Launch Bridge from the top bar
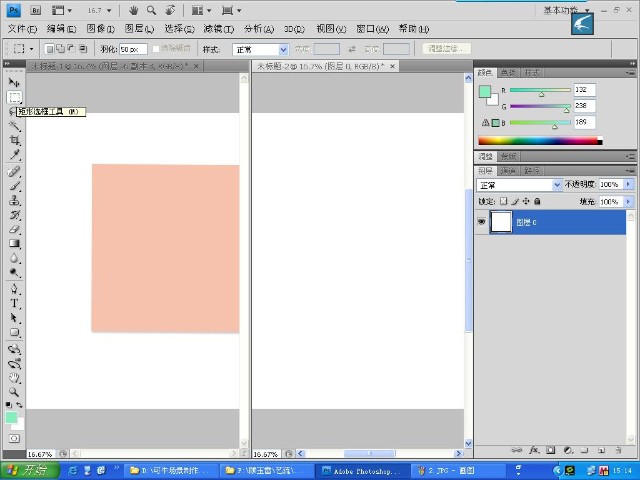The width and height of the screenshot is (640, 480). pos(36,10)
